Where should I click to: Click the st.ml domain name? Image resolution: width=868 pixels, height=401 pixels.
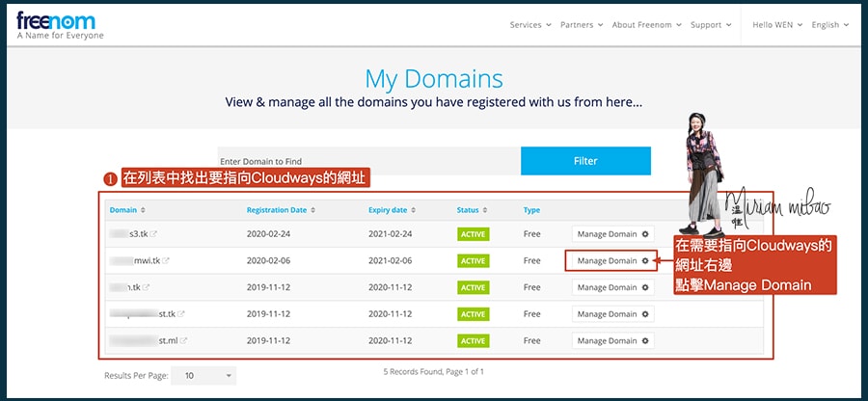[168, 340]
